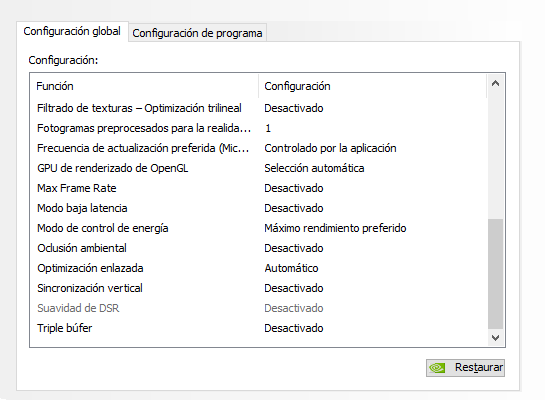This screenshot has height=405, width=545.
Task: Select the Sincronización vertical row
Action: pos(259,288)
